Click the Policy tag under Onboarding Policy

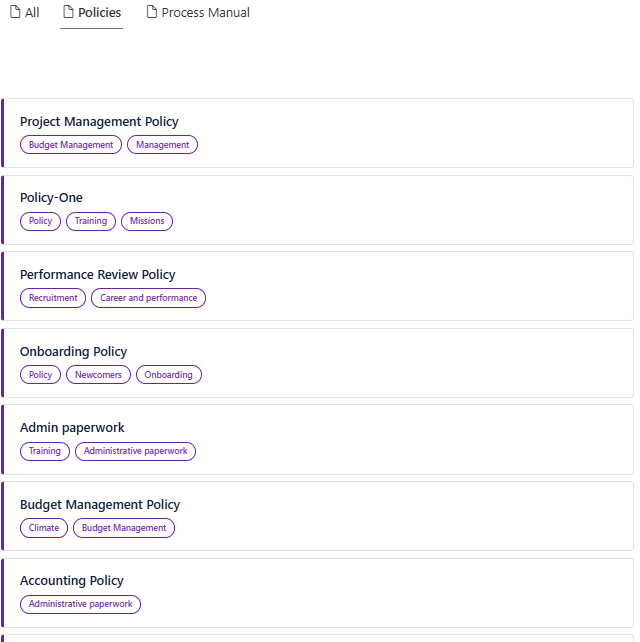[41, 375]
